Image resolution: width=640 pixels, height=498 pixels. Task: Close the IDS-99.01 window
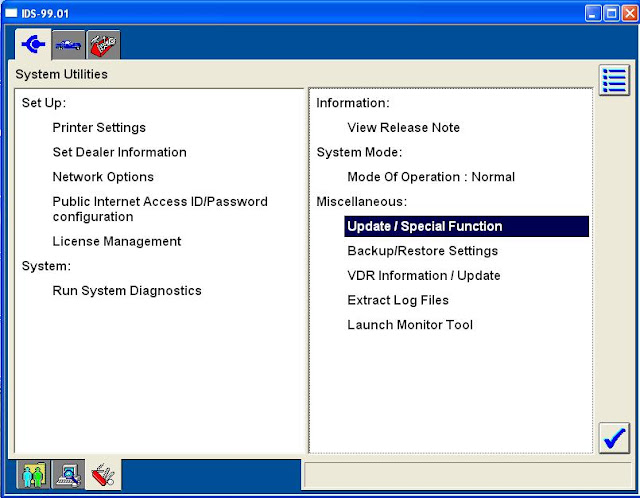630,13
